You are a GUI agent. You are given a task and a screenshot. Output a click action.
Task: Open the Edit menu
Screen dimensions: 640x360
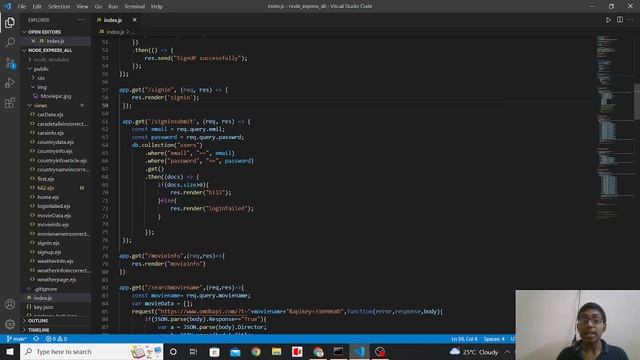point(37,7)
